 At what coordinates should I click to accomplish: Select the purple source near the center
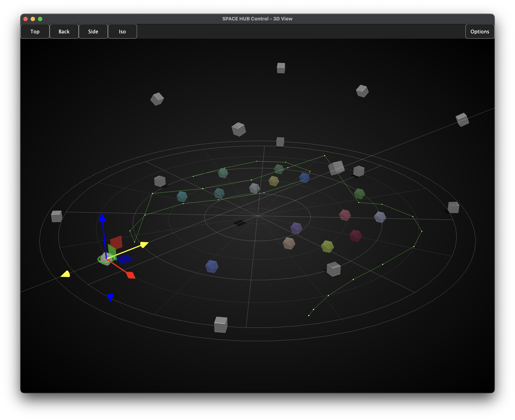point(296,228)
